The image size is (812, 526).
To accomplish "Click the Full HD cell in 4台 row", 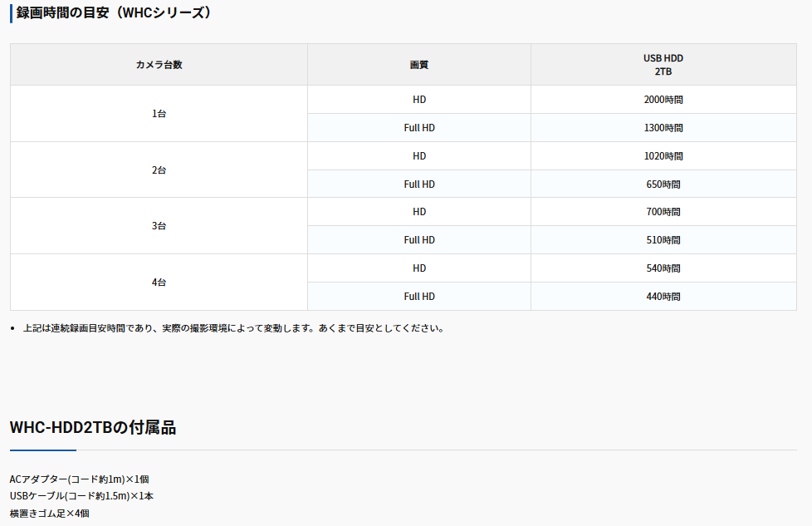I will pos(419,297).
